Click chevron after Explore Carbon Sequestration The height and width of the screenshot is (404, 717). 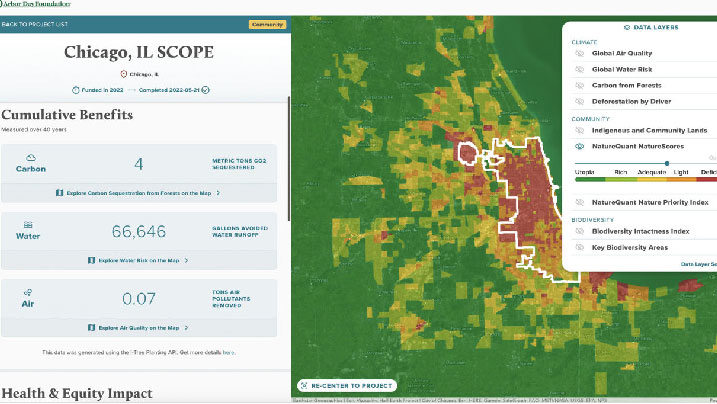(x=218, y=193)
